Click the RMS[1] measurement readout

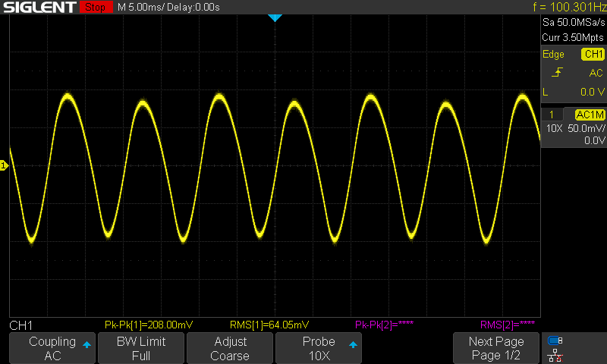tap(269, 325)
